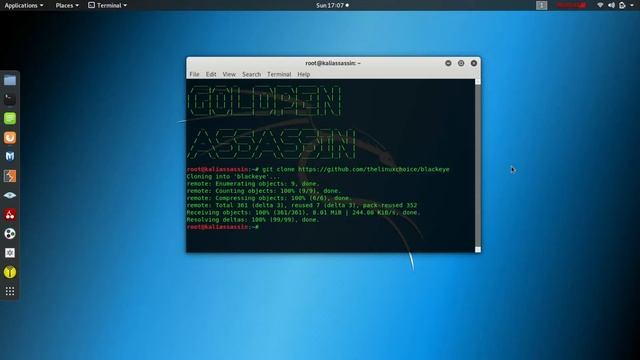Open the Help menu in the terminal
640x360 pixels.
[303, 74]
